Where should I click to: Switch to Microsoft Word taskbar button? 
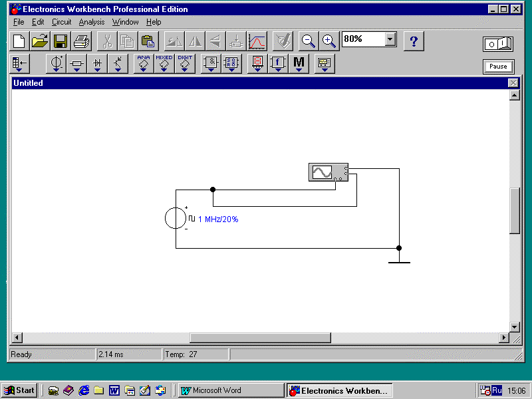pyautogui.click(x=231, y=390)
